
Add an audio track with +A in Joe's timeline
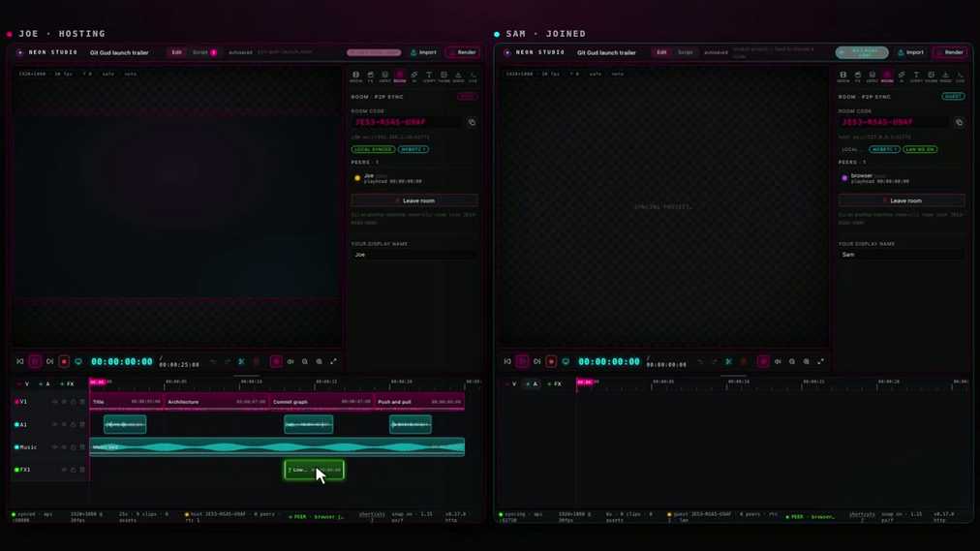tap(45, 383)
